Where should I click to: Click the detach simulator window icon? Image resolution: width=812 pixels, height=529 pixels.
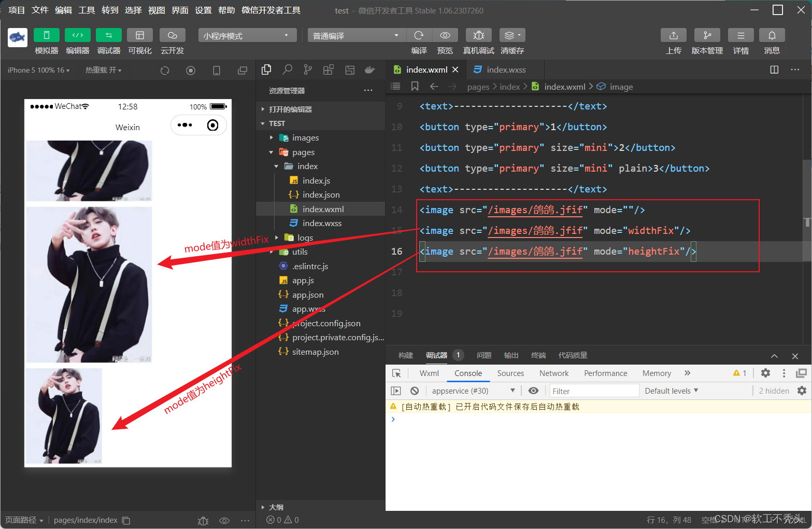(243, 71)
